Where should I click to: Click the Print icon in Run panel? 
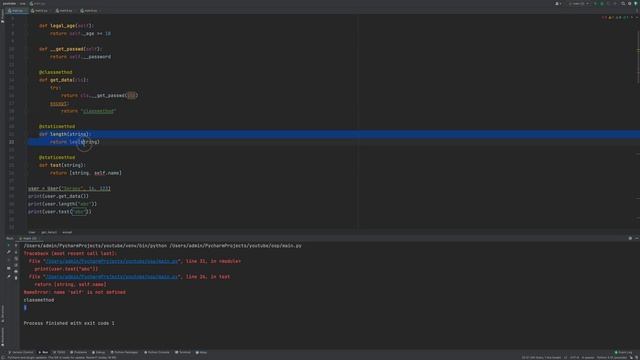(16, 271)
